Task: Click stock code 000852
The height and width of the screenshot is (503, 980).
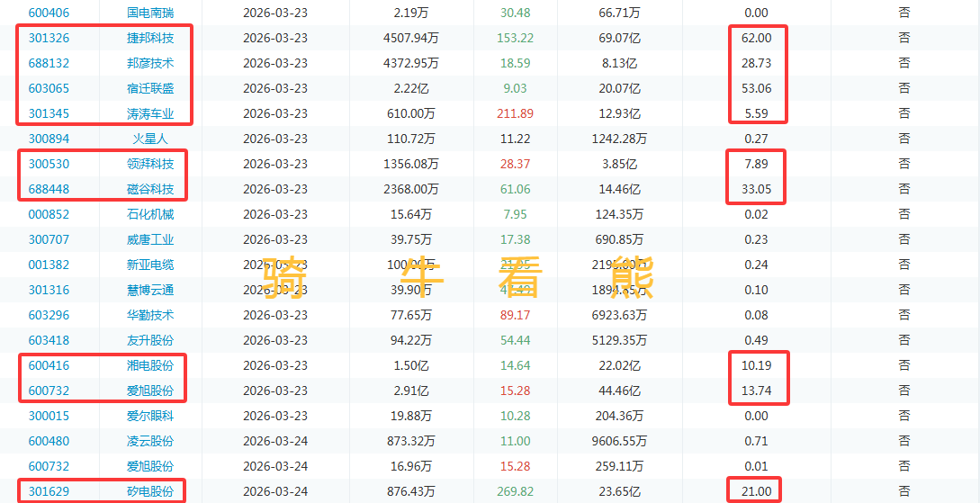Action: click(49, 214)
